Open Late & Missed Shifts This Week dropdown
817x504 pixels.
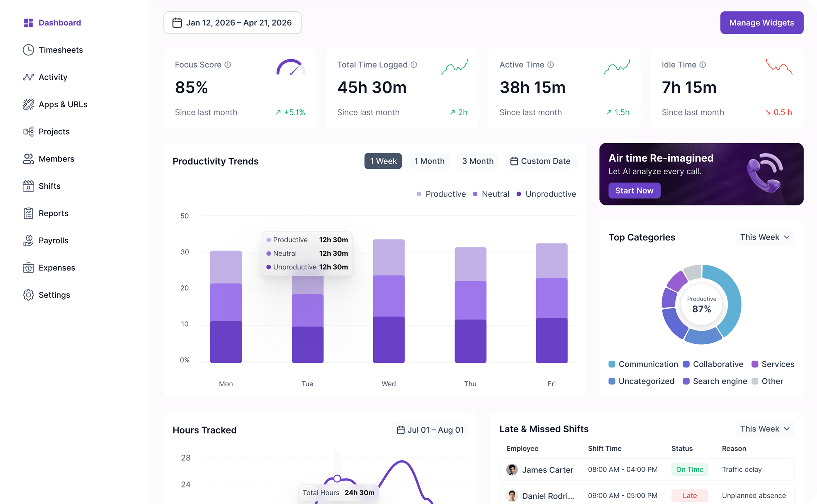coord(765,429)
